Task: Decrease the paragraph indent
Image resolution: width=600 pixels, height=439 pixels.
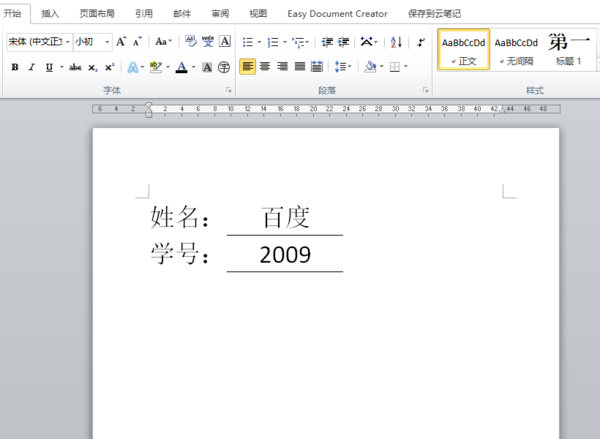Action: [327, 42]
